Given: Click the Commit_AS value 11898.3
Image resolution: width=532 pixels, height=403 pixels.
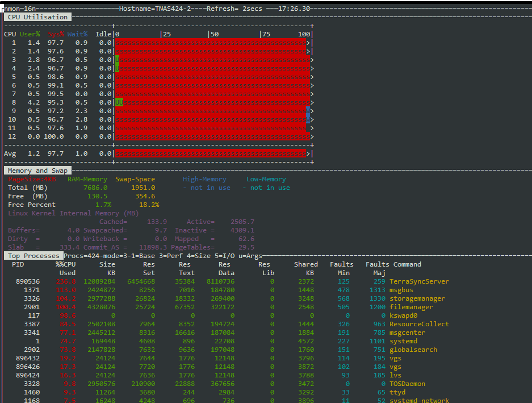Looking at the screenshot, I should pyautogui.click(x=153, y=247).
